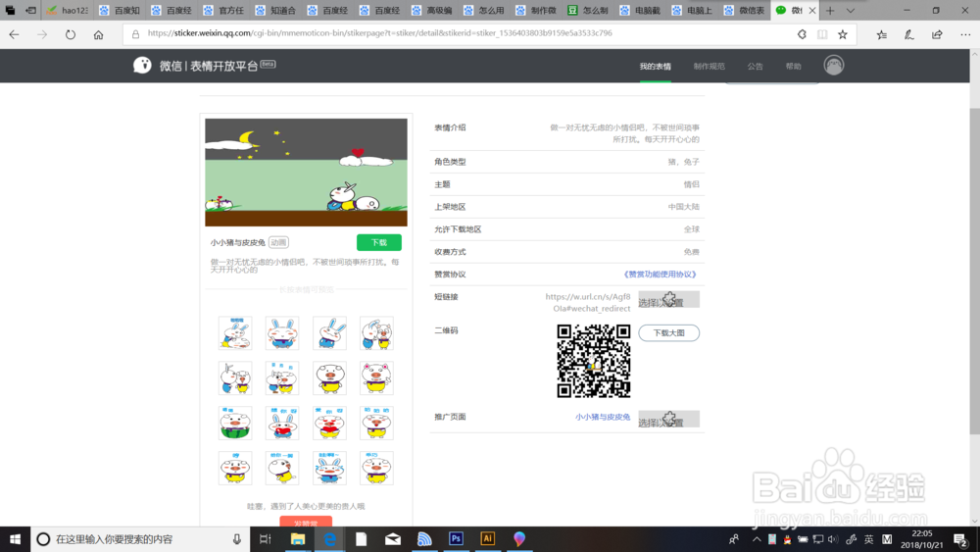
Task: Share this page via share icon
Action: pyautogui.click(x=937, y=35)
